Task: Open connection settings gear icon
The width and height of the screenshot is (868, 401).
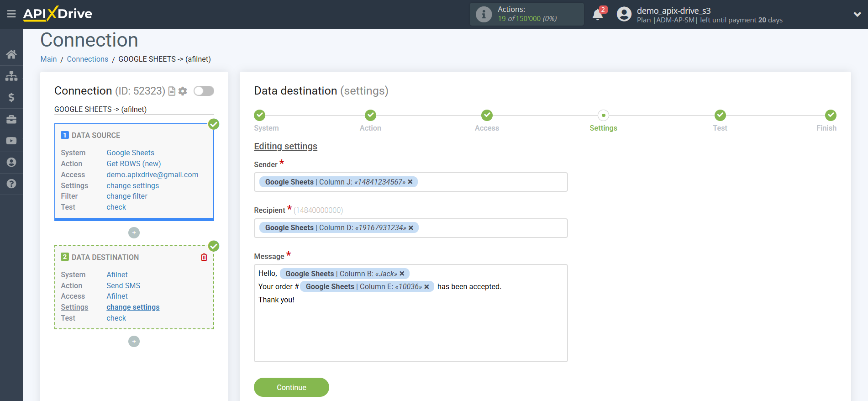Action: click(183, 91)
